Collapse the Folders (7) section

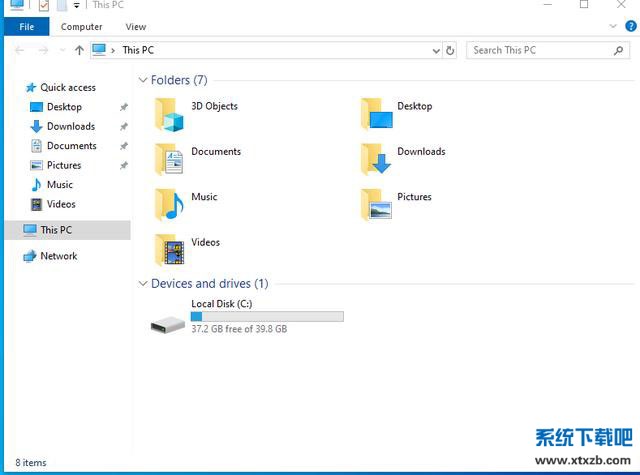coord(142,81)
